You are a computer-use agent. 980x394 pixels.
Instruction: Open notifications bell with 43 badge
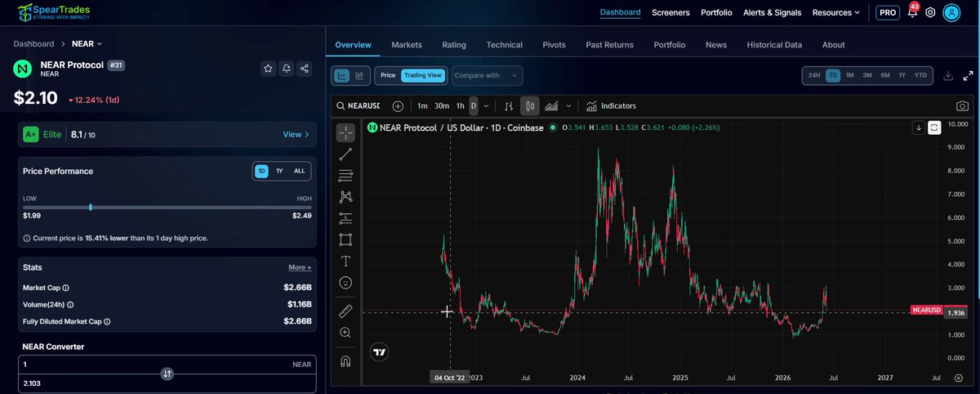click(x=912, y=11)
